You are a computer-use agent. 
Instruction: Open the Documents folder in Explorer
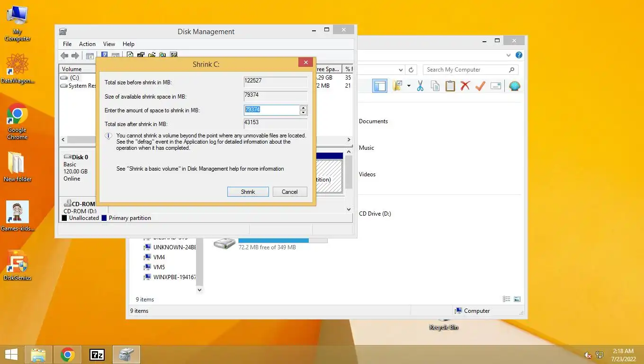[373, 121]
